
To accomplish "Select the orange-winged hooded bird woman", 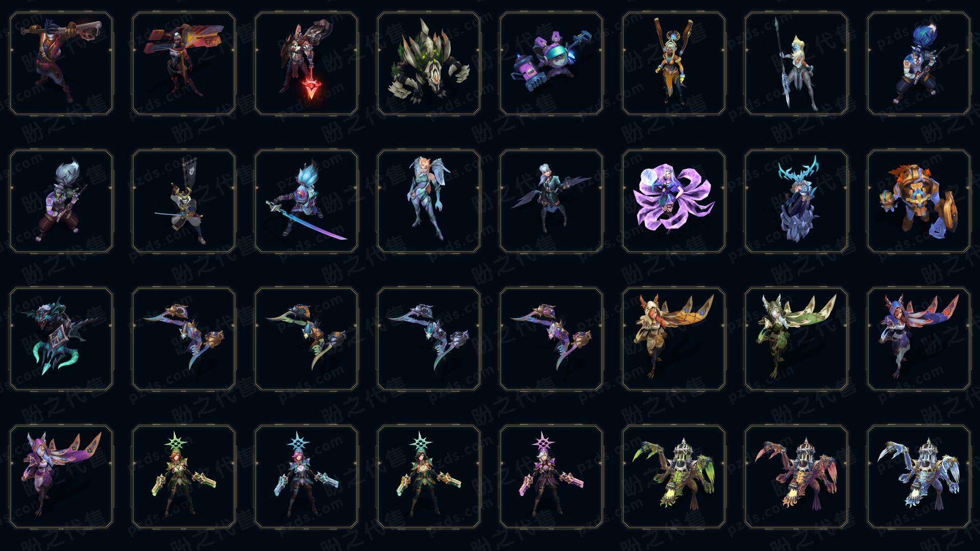I will (x=674, y=339).
